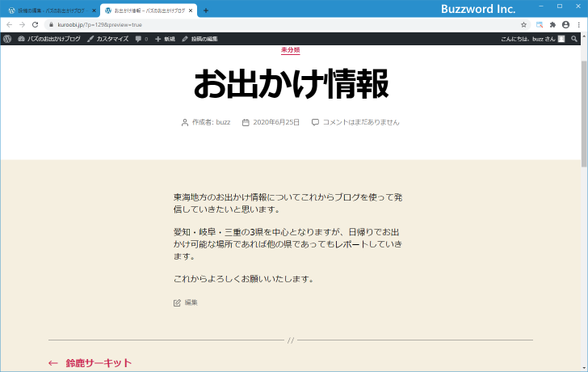This screenshot has width=588, height=372.
Task: Click the 未分類 category link
Action: point(290,50)
